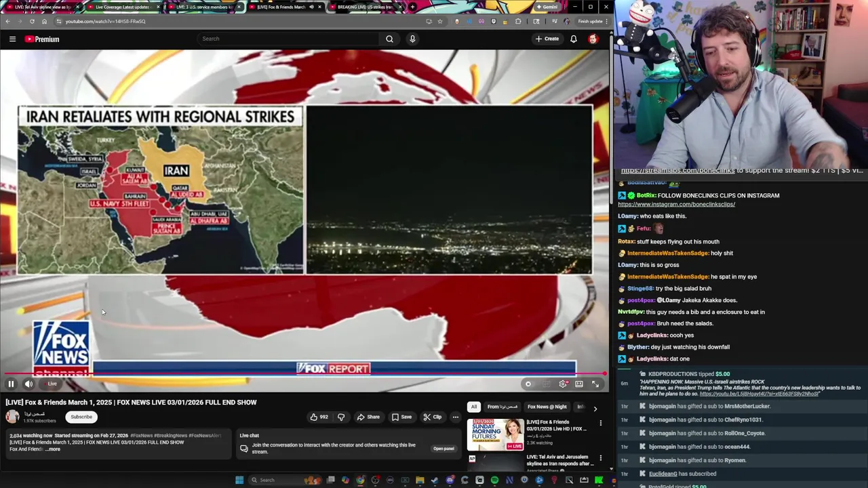
Task: Open the KBDPRODUCTIONS youtu.be link
Action: tap(759, 394)
